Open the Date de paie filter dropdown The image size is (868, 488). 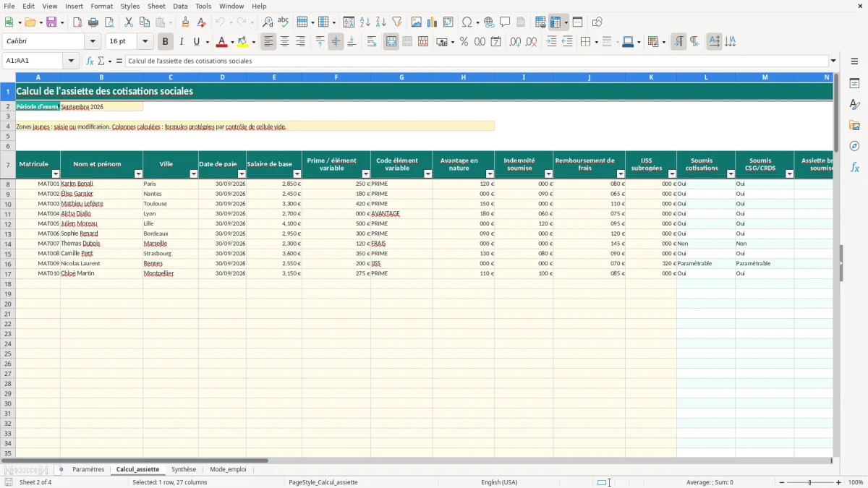pos(242,174)
